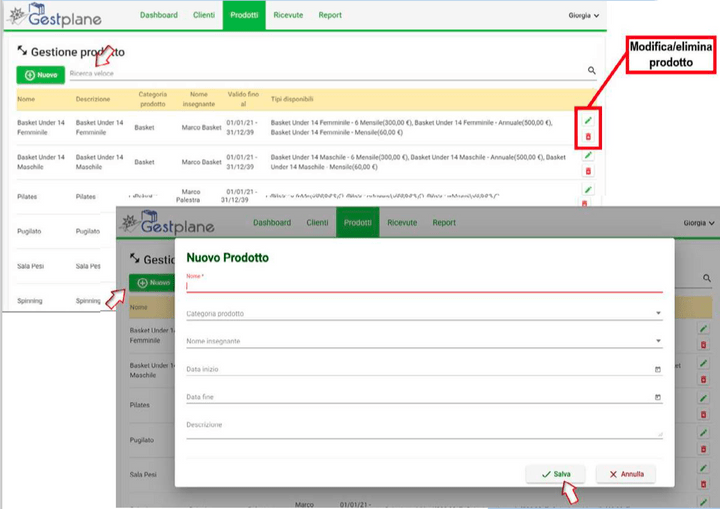Click the Data fine field
This screenshot has width=720, height=509.
424,397
